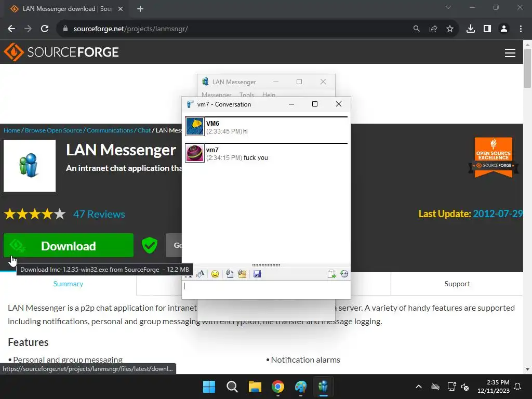The height and width of the screenshot is (399, 532).
Task: Open the Chrome profile icon
Action: [x=504, y=29]
